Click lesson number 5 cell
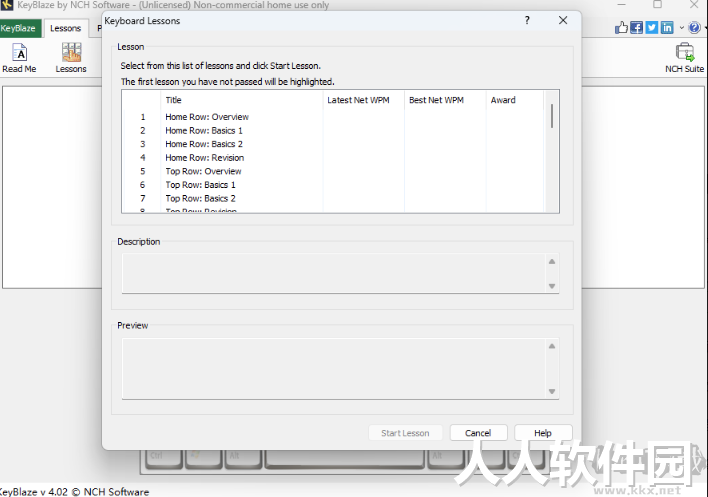Image resolution: width=708 pixels, height=497 pixels. (143, 171)
